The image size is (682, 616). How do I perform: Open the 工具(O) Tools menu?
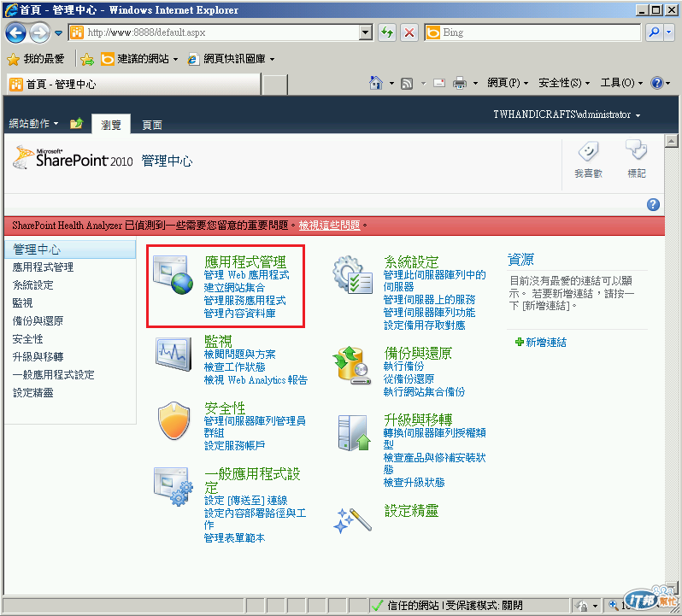[x=621, y=83]
